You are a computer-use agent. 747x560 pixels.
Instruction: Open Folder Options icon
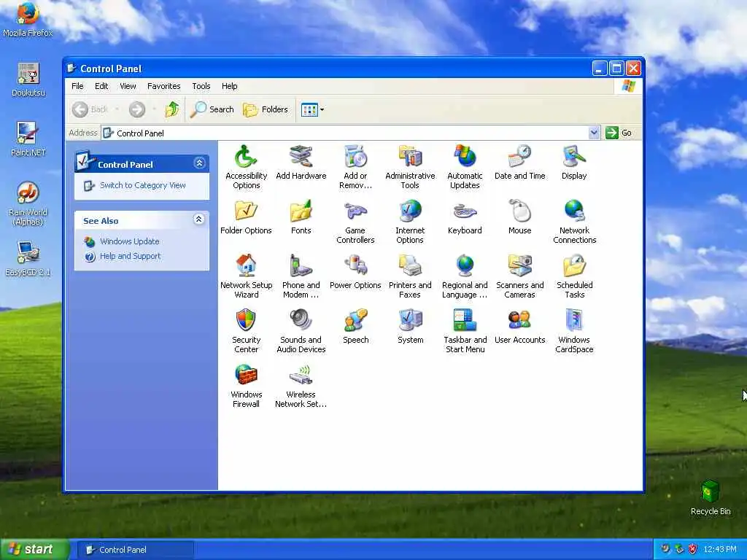click(x=246, y=217)
